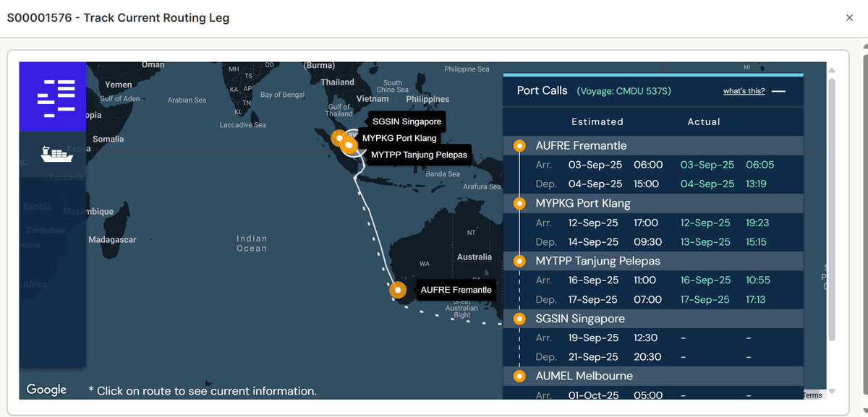Click the scroll-down arrow of the map frame
The height and width of the screenshot is (417, 868).
[832, 391]
